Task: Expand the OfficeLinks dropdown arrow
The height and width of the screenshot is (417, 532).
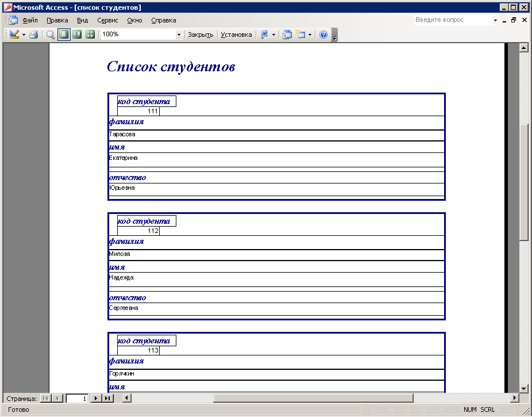Action: tap(273, 35)
